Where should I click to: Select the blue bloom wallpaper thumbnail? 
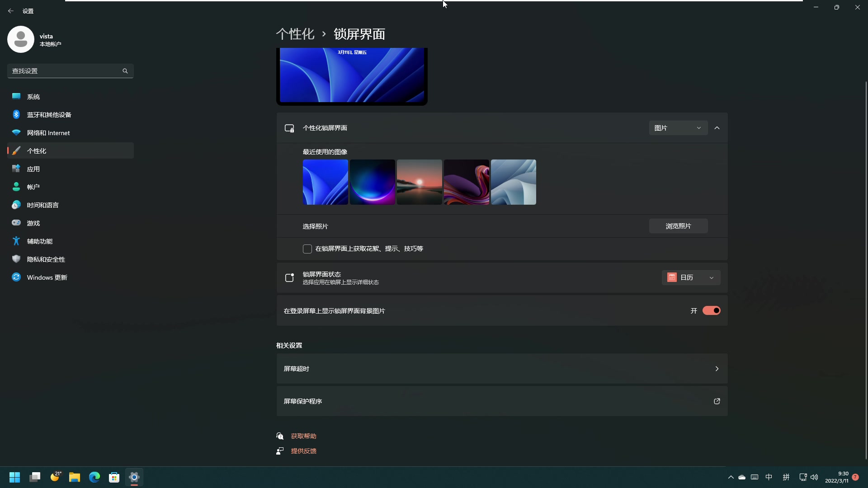pyautogui.click(x=325, y=182)
